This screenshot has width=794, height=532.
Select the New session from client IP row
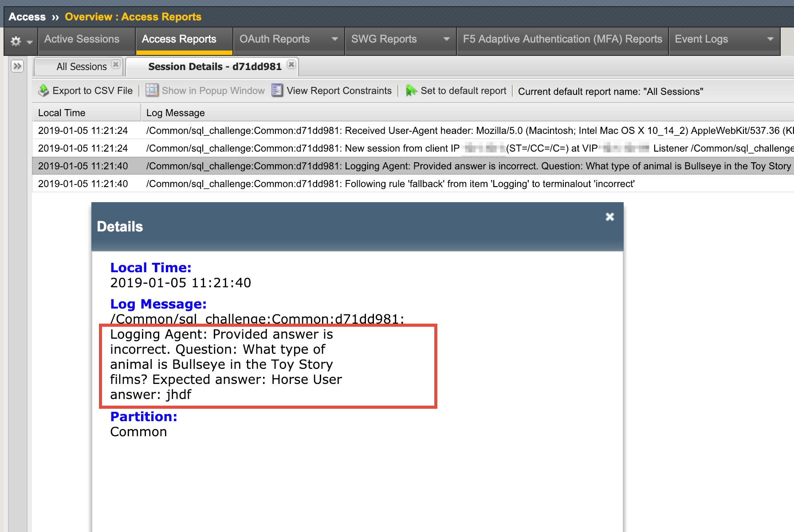413,148
